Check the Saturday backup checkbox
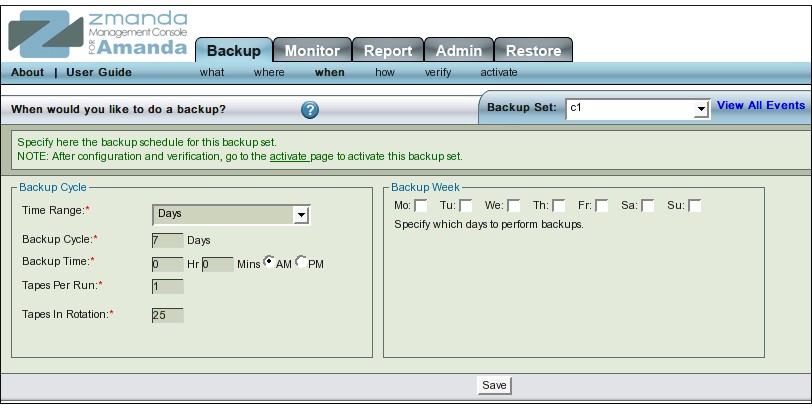The image size is (812, 409). (x=647, y=206)
